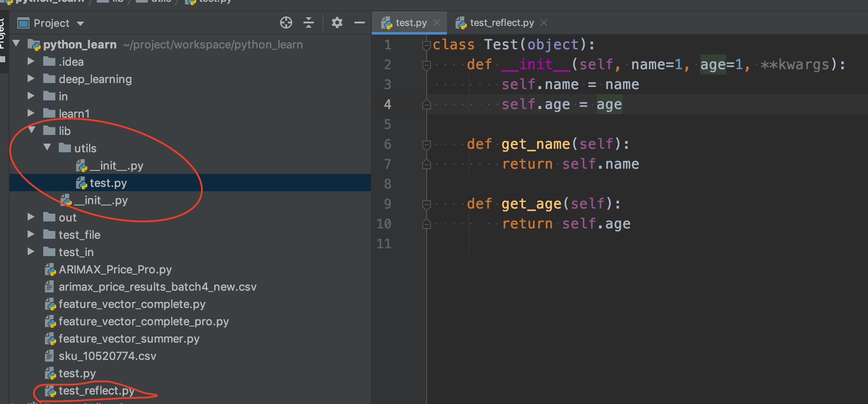Collapse the get_name method via fold arrow
868x404 pixels.
click(427, 144)
